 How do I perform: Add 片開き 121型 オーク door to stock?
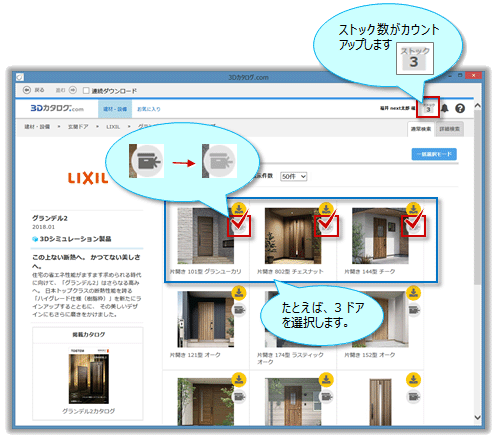point(239,310)
